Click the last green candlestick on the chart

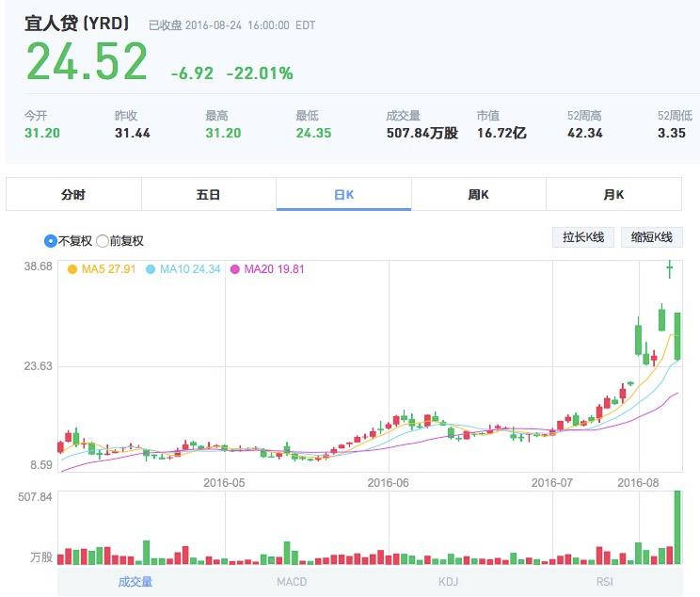point(677,336)
